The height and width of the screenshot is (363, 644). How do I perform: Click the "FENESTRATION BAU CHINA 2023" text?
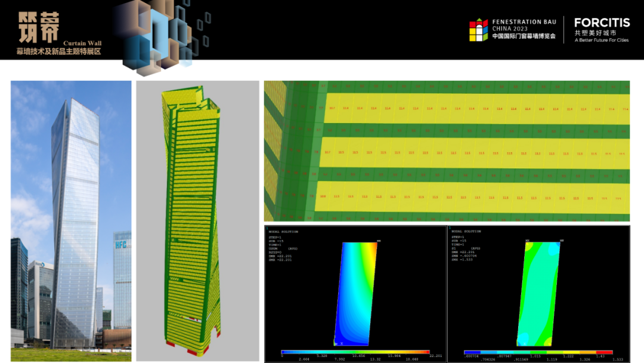524,26
